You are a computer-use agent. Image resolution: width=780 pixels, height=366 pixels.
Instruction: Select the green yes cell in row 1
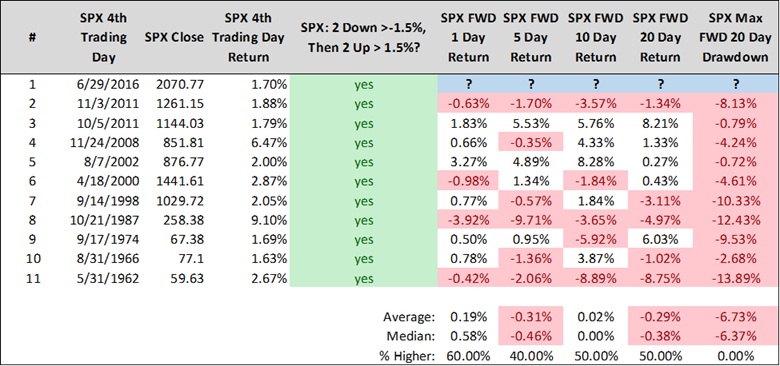364,85
